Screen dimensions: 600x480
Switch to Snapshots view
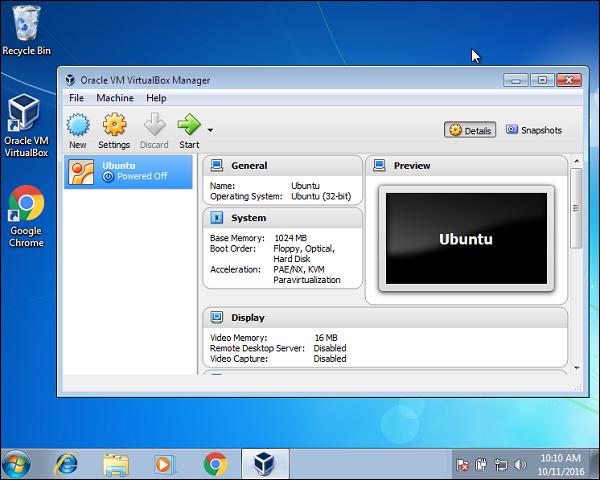coord(534,130)
